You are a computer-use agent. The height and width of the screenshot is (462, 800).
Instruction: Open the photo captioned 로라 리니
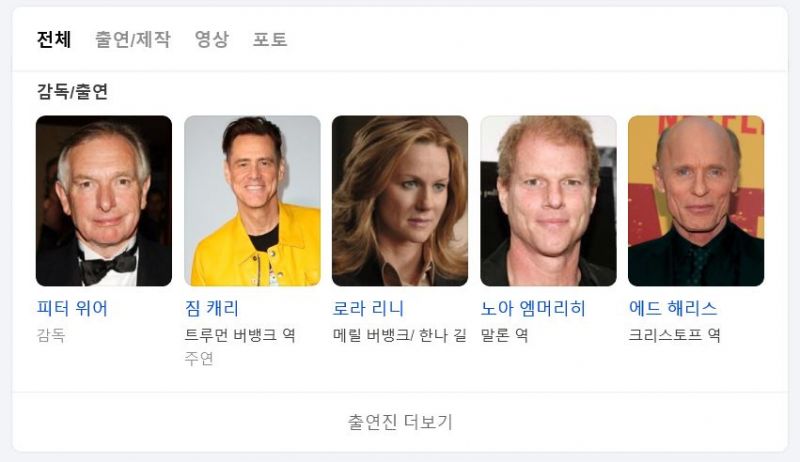pos(400,201)
